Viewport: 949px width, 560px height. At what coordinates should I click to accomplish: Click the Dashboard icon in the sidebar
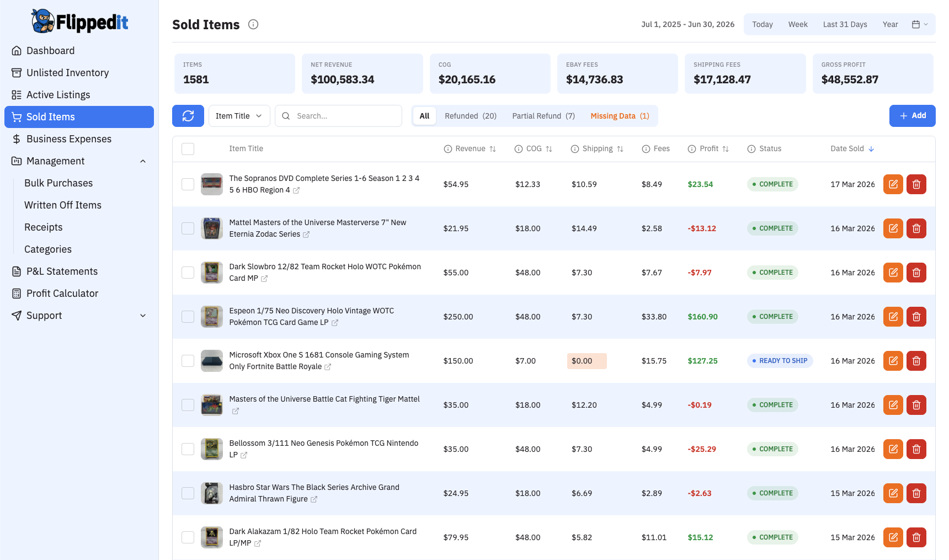click(17, 50)
